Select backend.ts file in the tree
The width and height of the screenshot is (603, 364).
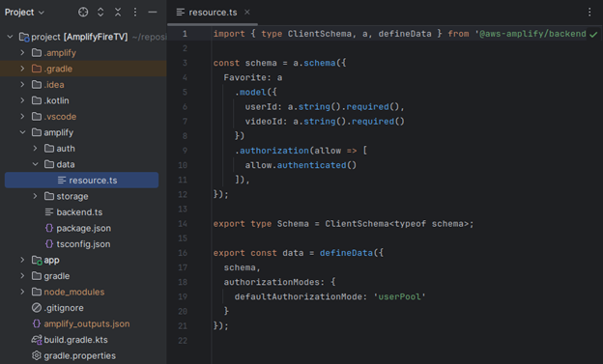coord(79,212)
